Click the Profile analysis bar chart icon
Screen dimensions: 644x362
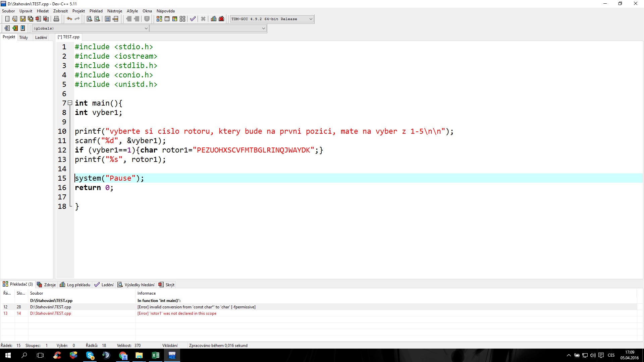(x=214, y=19)
